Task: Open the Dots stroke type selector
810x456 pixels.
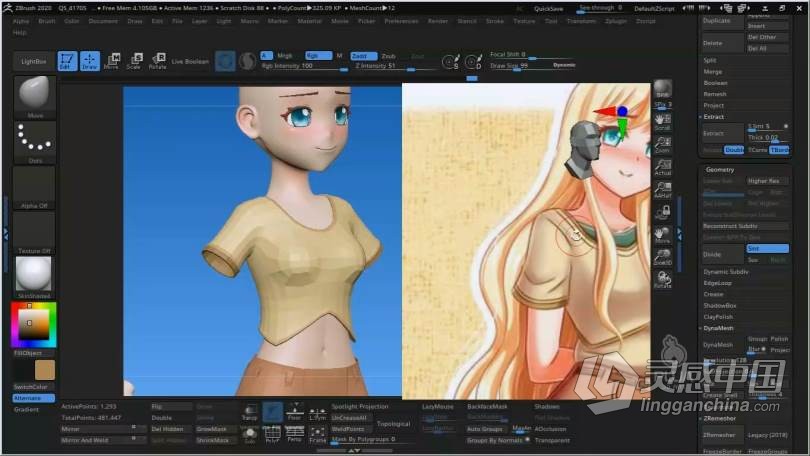Action: tap(34, 142)
